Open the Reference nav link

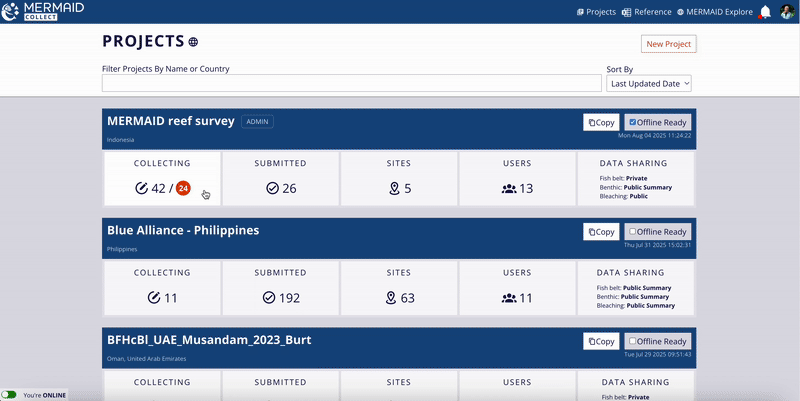pos(646,12)
